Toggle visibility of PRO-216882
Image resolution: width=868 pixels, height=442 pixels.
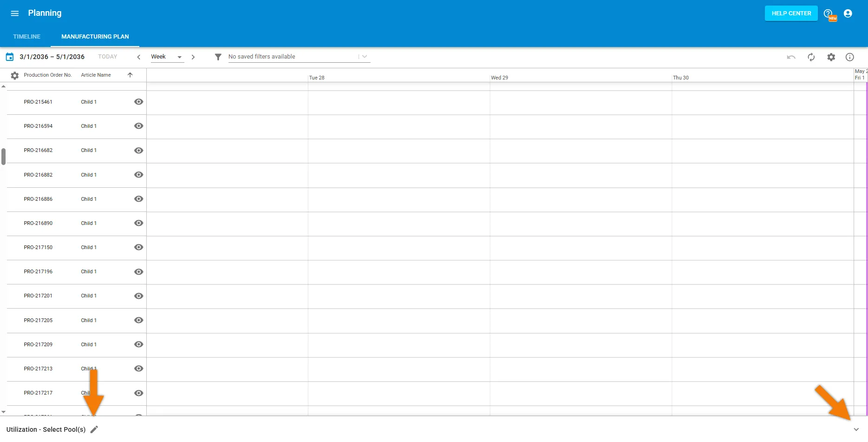click(138, 175)
